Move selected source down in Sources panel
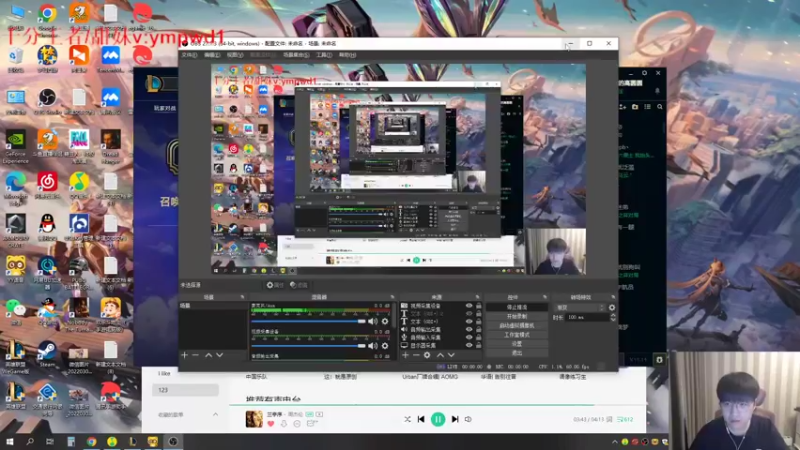Screen dimensions: 800x450 451,355
